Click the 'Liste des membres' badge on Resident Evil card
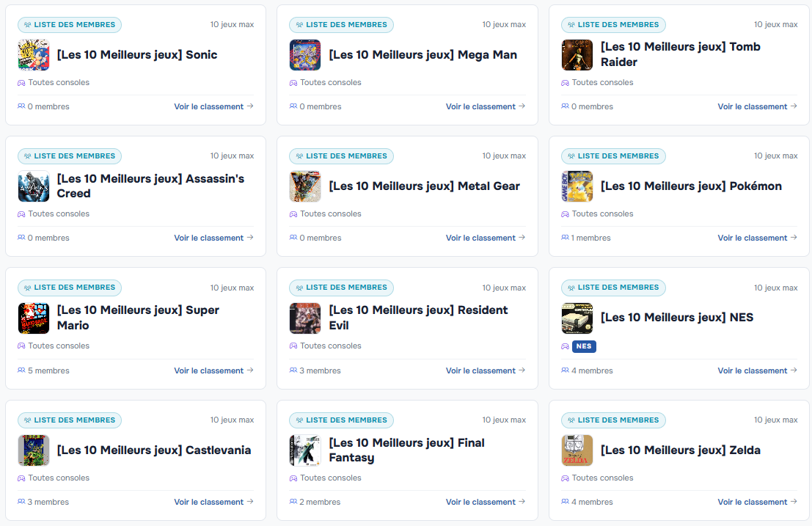Viewport: 812px width, 526px height. click(341, 288)
